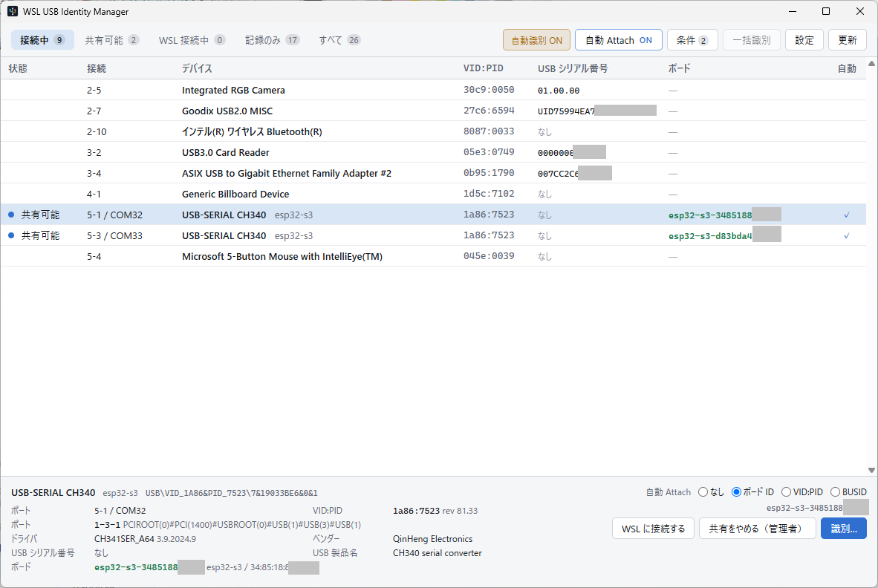Select the インテル(R) ワイヤレス Bluetooth(R) row
878x588 pixels.
tap(433, 131)
